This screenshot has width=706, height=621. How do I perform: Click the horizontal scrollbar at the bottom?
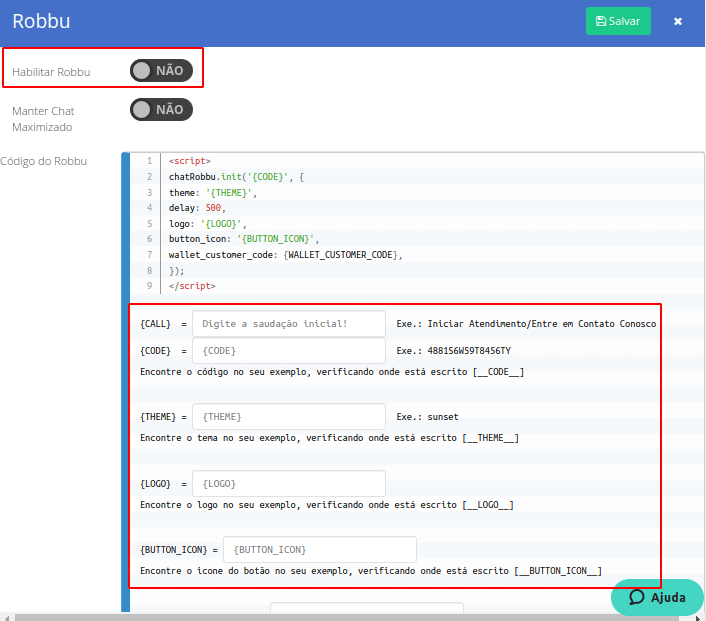(x=347, y=617)
